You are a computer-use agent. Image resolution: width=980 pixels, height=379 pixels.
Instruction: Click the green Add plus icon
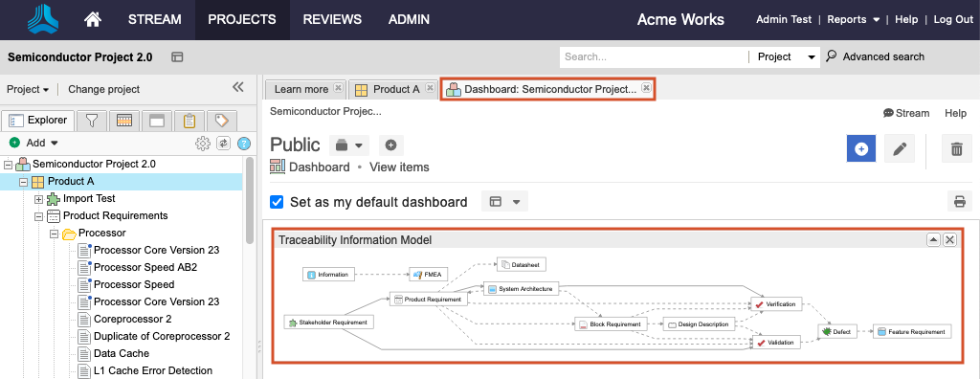15,143
